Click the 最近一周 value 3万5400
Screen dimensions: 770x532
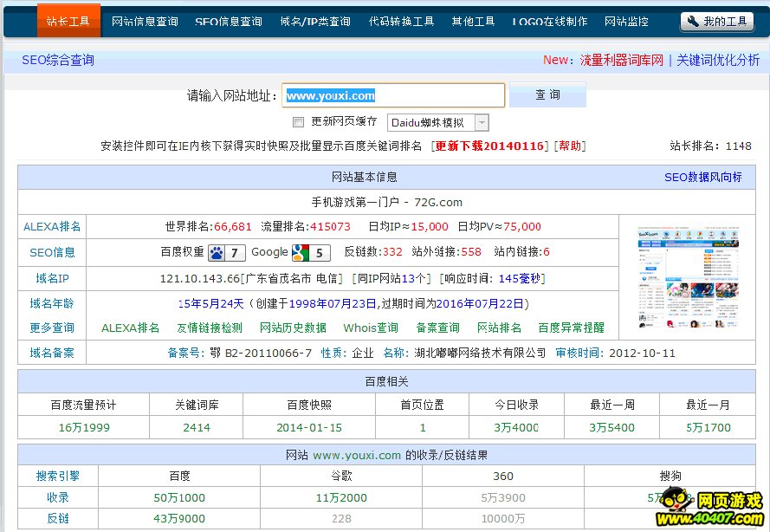coord(611,427)
